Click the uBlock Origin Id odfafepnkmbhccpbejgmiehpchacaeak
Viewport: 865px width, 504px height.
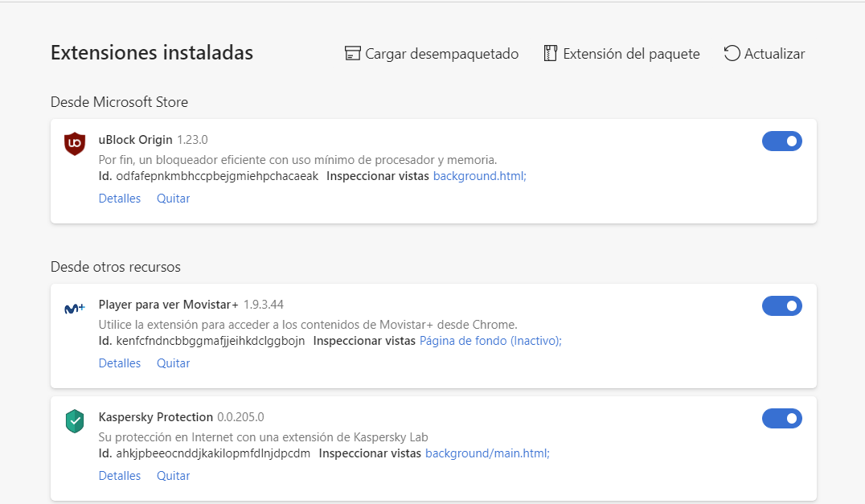pos(217,176)
